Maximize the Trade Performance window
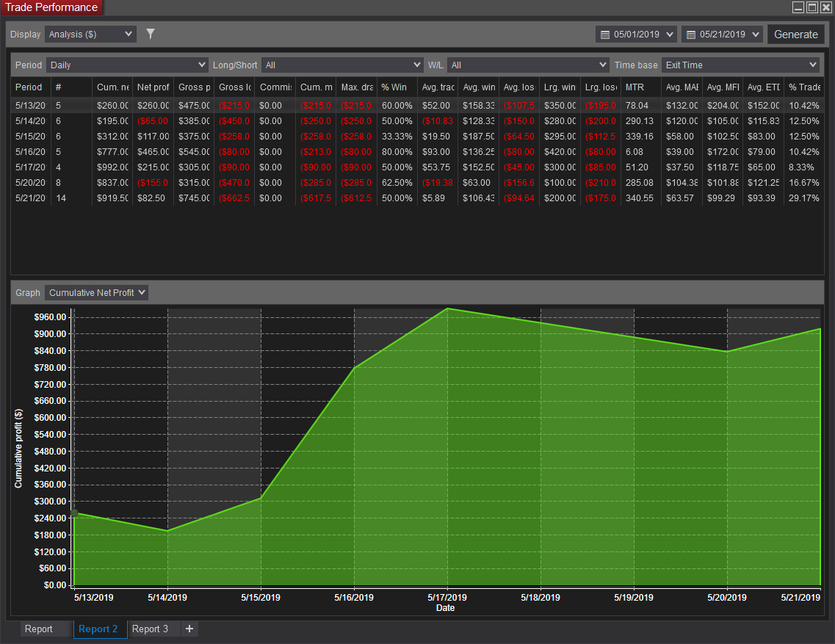835x644 pixels. (x=812, y=7)
